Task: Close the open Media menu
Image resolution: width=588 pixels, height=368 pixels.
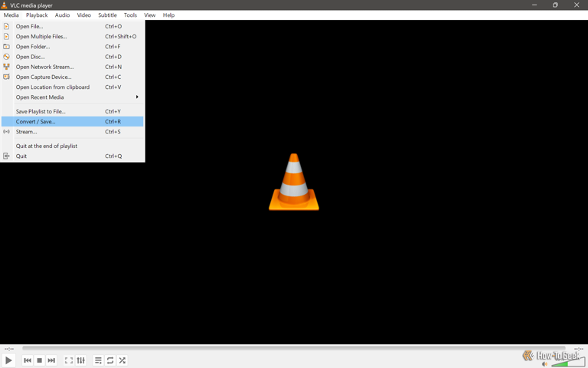Action: [x=11, y=15]
